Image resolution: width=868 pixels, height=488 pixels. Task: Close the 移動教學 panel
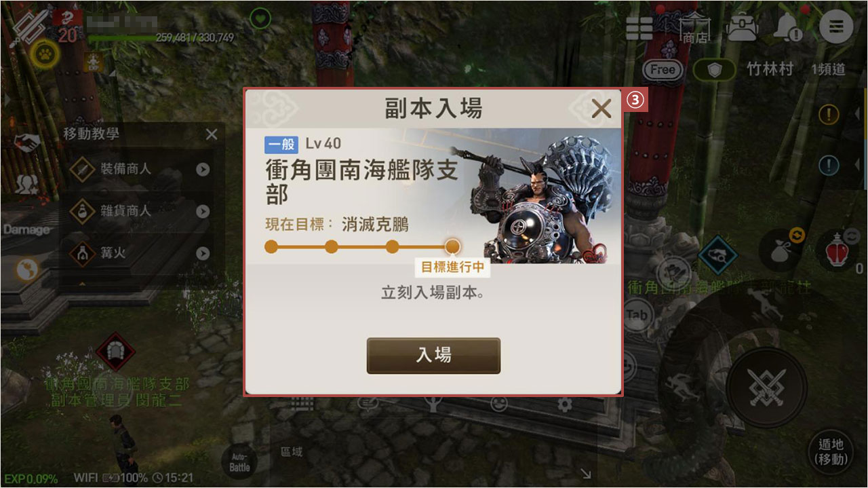coord(212,134)
